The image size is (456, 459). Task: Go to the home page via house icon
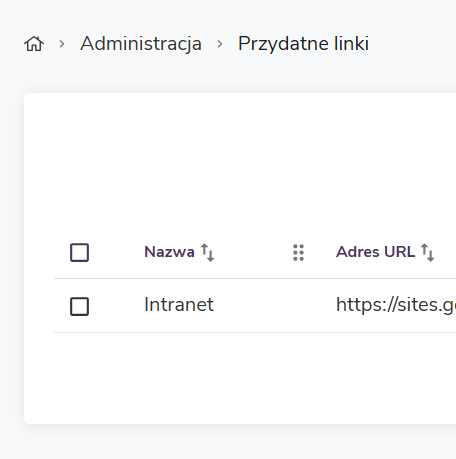point(34,44)
